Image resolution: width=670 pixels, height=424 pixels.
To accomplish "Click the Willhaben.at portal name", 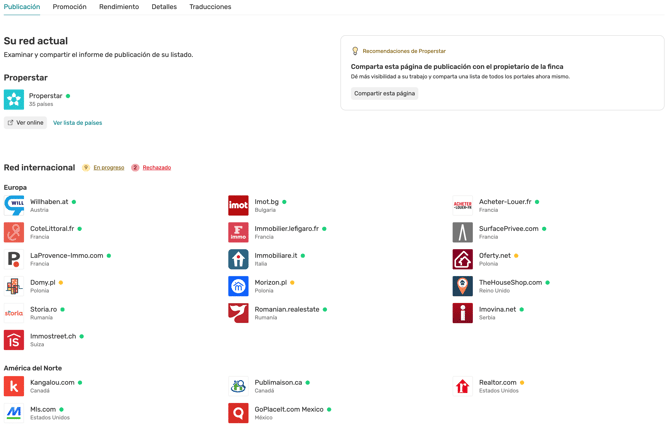I will (x=49, y=202).
